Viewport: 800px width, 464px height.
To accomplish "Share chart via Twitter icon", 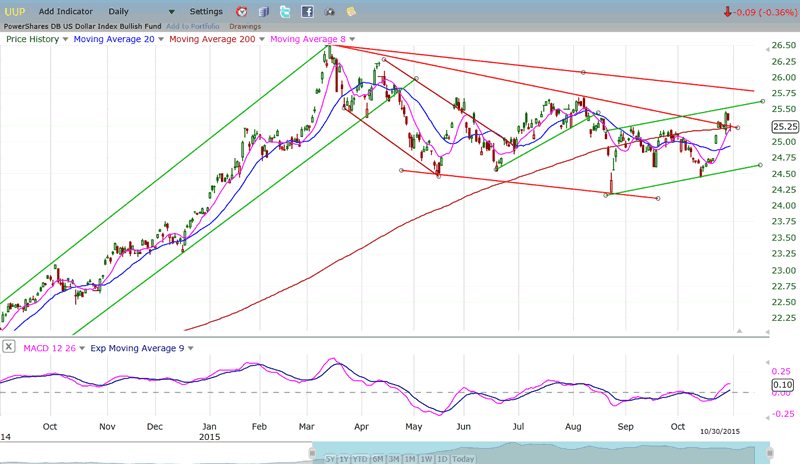I will pyautogui.click(x=285, y=12).
